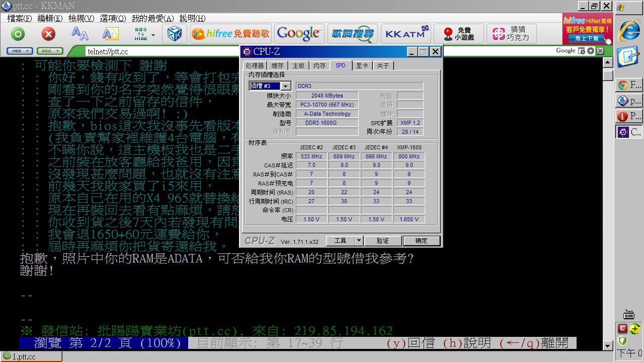Click the search bar close X icon
The image size is (644, 362).
[x=599, y=51]
